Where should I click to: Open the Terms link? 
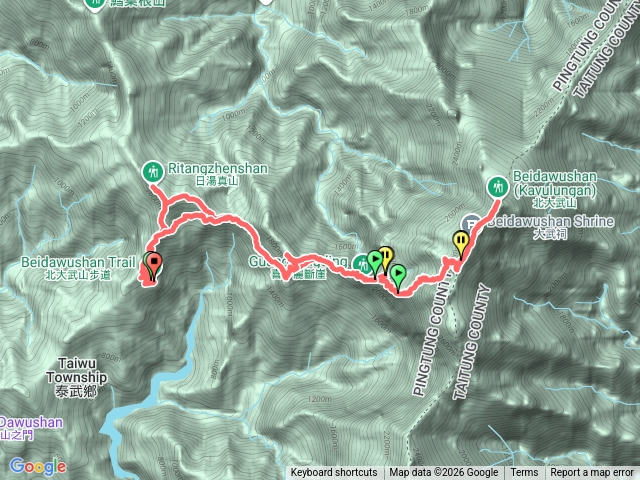(x=524, y=473)
